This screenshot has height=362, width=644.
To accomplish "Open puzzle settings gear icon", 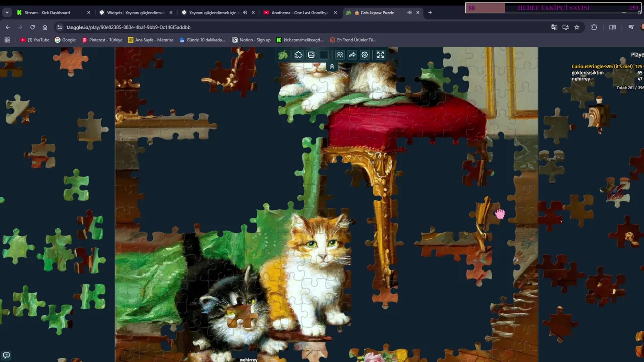I will [x=365, y=55].
